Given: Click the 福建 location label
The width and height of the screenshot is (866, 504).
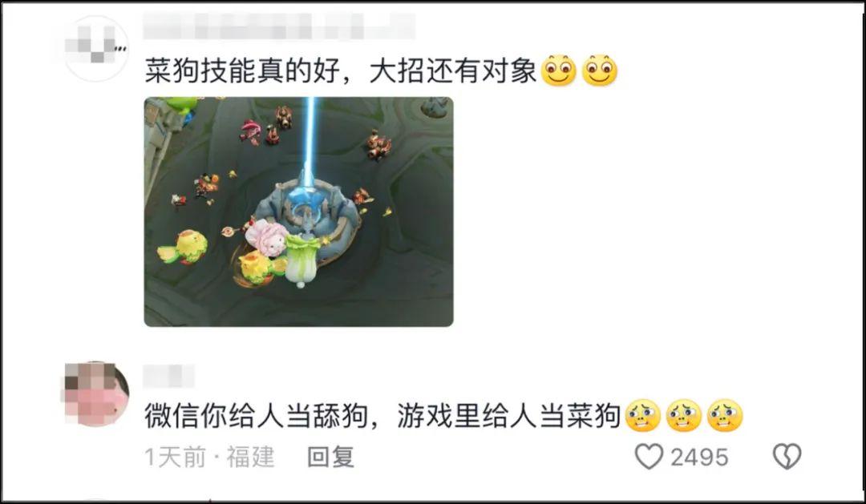Looking at the screenshot, I should coord(250,457).
